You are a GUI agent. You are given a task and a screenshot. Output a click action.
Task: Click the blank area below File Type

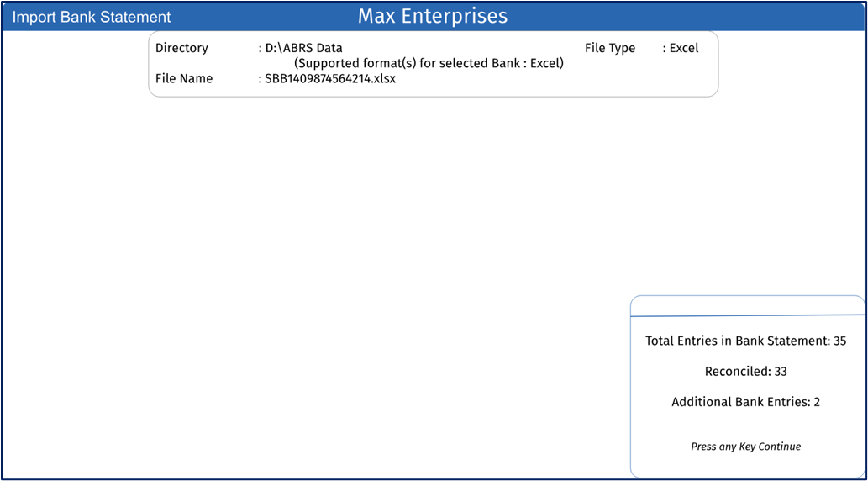[639, 76]
